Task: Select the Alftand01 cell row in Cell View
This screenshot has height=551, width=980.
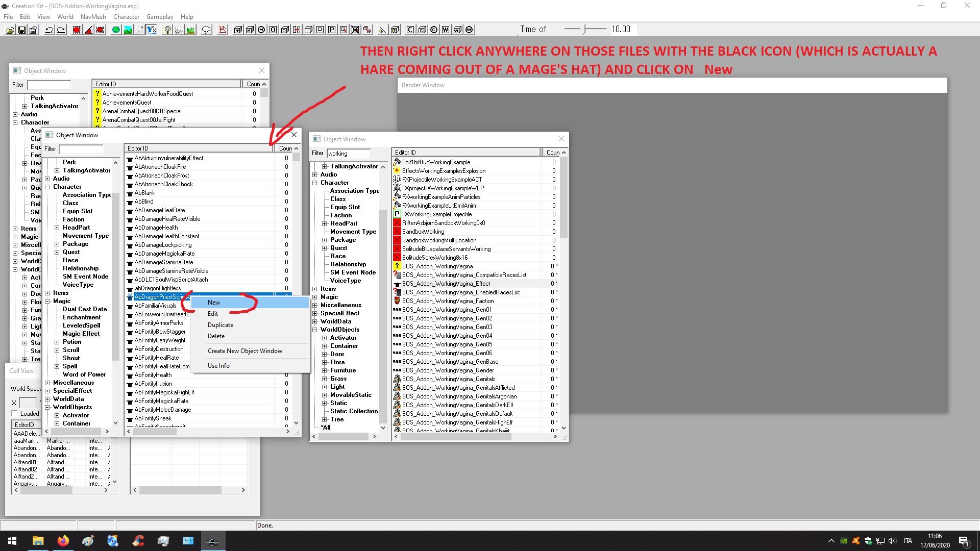Action: click(x=62, y=462)
